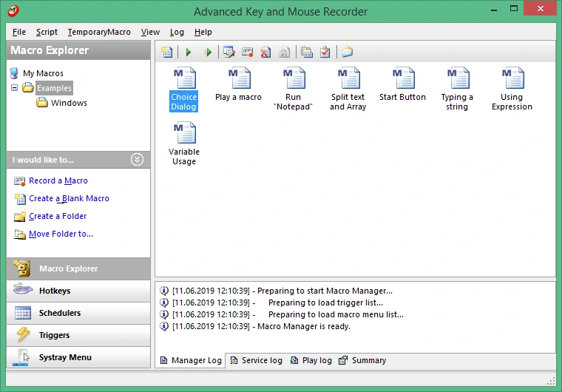Click the delete macro red X toolbar icon

coord(265,52)
